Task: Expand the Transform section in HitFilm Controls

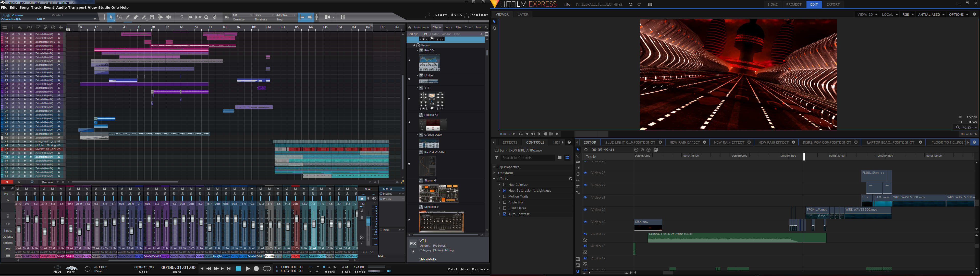Action: click(495, 173)
